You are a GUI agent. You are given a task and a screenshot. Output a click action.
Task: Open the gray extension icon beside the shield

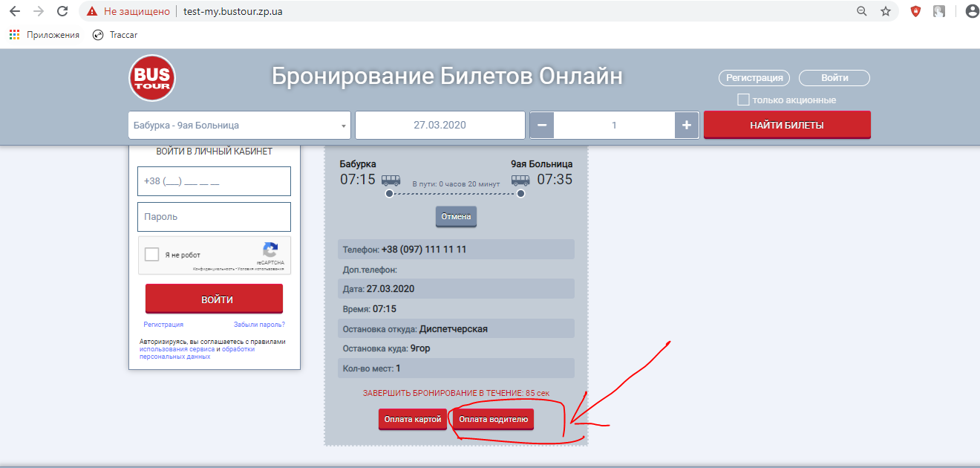pos(939,11)
